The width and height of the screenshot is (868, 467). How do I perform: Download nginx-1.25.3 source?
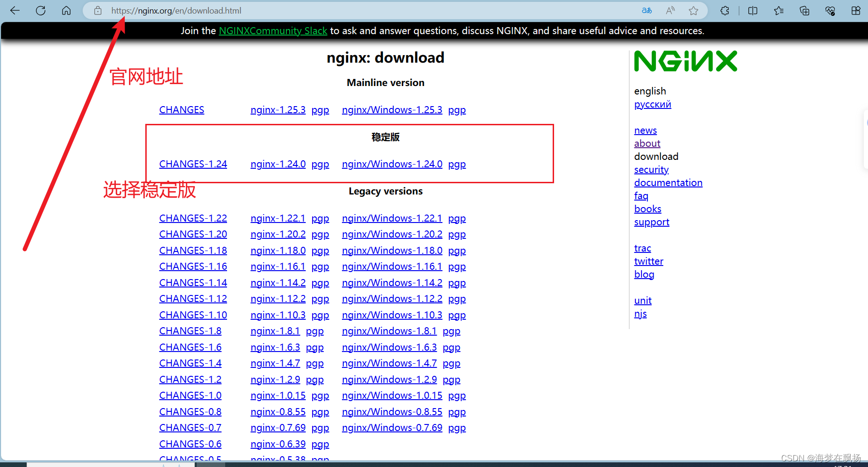point(278,110)
